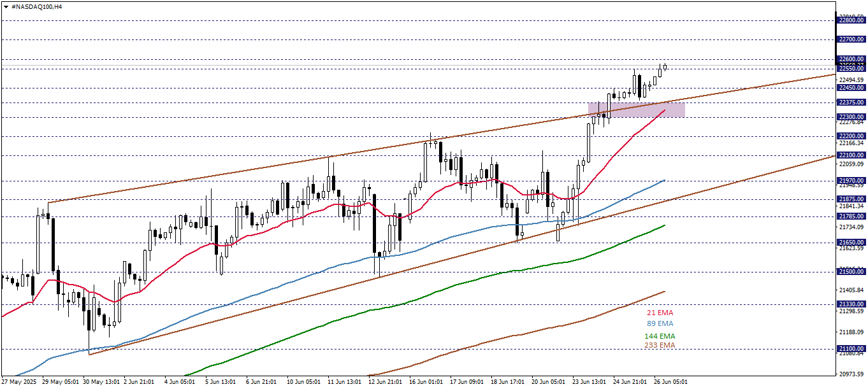The height and width of the screenshot is (389, 868).
Task: Select the 22375.00 price level label
Action: (x=851, y=103)
